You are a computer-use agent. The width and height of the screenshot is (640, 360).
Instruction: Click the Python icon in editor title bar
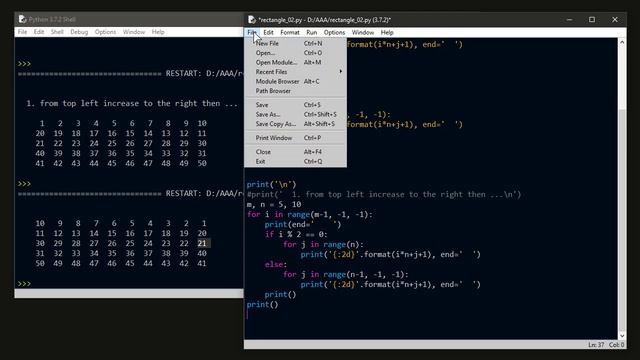click(252, 20)
